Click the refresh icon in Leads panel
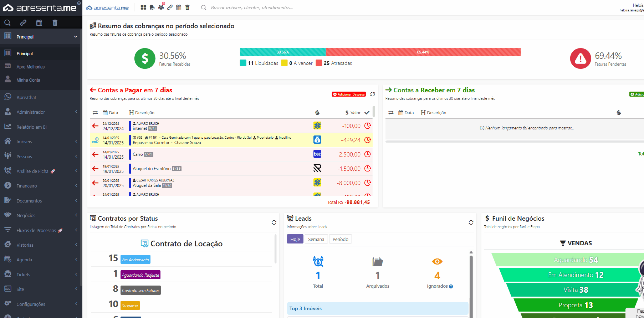This screenshot has width=644, height=318. pyautogui.click(x=471, y=222)
